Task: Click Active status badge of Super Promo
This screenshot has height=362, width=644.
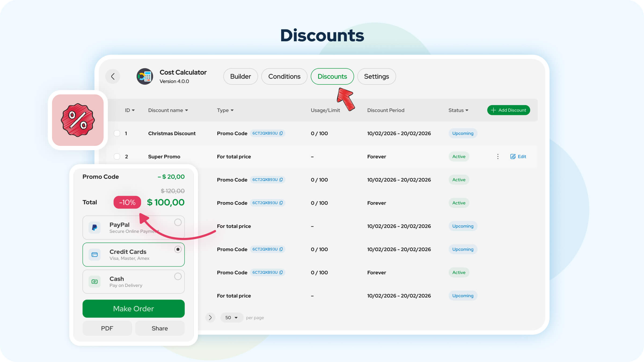Action: pos(459,156)
